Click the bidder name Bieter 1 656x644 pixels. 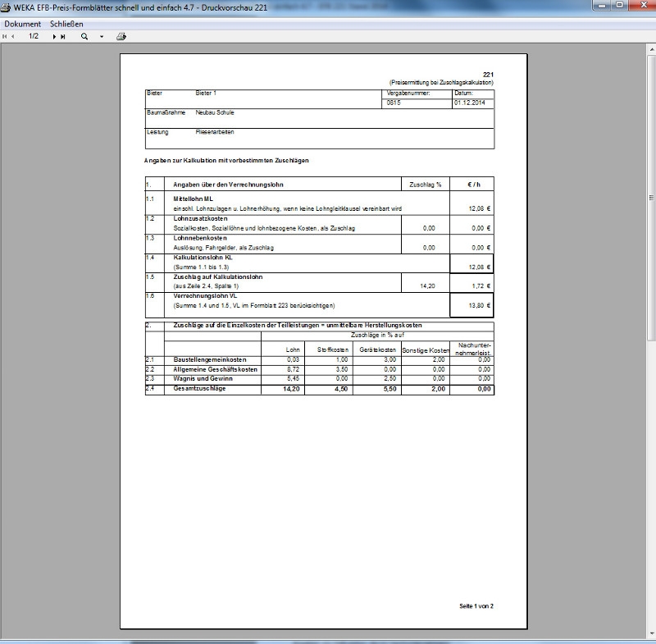(x=206, y=93)
